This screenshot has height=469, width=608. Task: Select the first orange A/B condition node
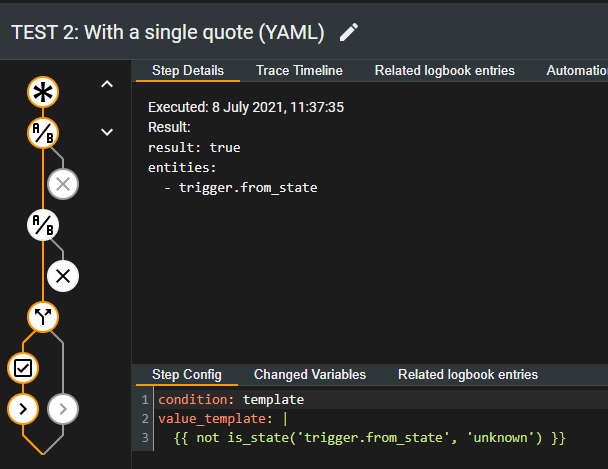tap(42, 132)
